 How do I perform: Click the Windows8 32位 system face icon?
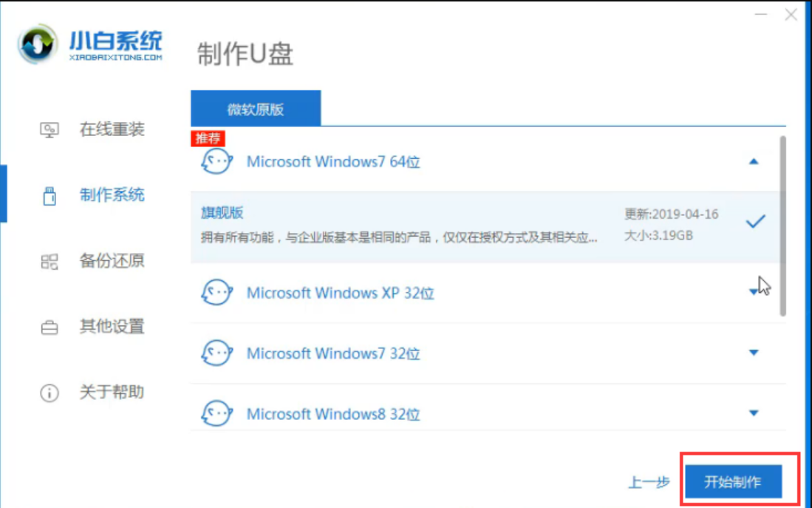(x=216, y=413)
